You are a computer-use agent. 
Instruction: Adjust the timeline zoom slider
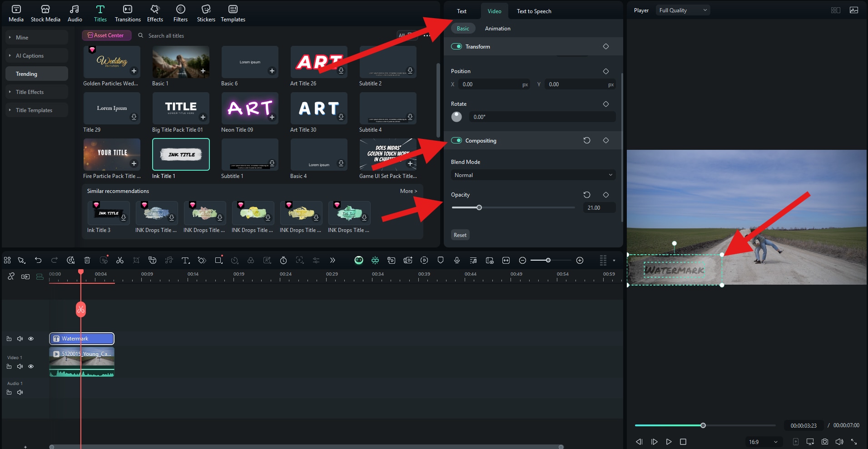(x=548, y=260)
